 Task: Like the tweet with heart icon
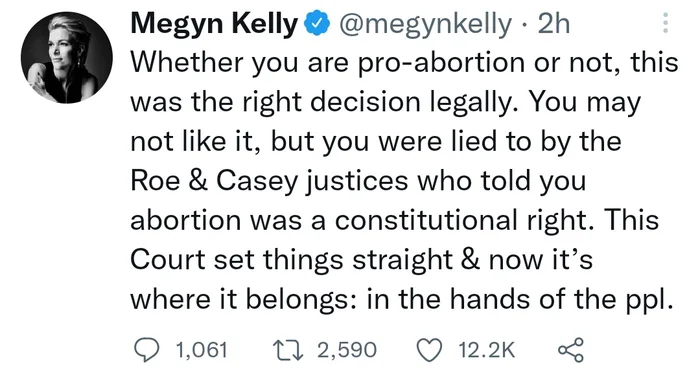[429, 350]
